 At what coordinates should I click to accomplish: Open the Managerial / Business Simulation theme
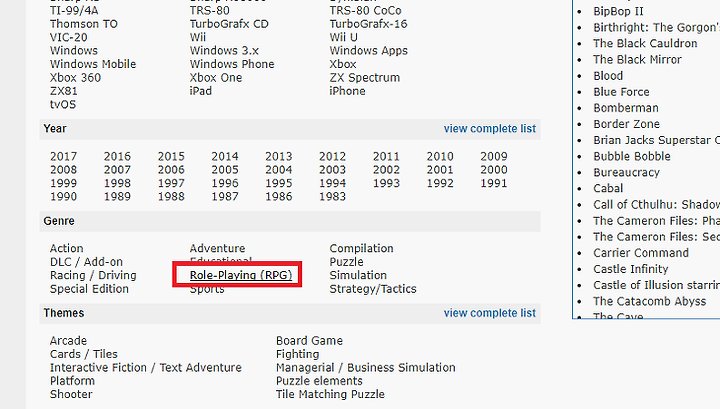(x=365, y=368)
